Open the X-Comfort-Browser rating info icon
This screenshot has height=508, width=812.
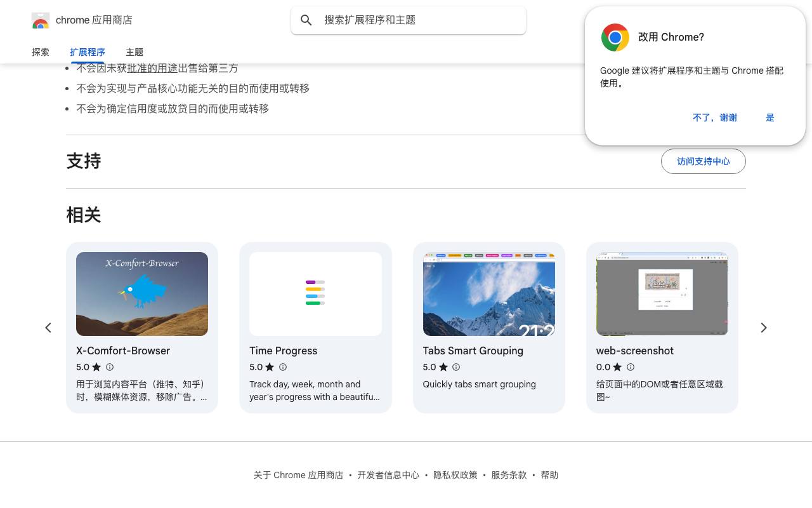click(x=110, y=367)
